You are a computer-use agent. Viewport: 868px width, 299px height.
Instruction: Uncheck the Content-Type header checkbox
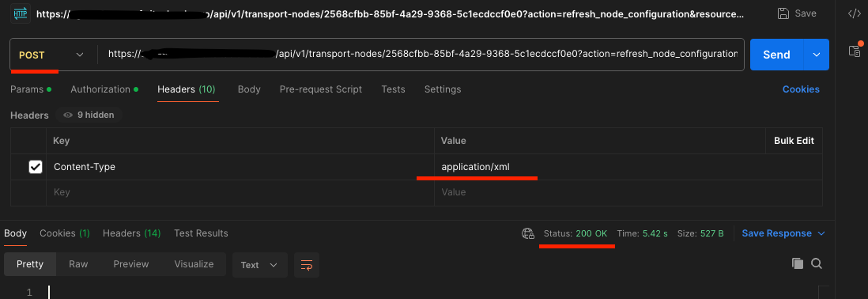(36, 167)
